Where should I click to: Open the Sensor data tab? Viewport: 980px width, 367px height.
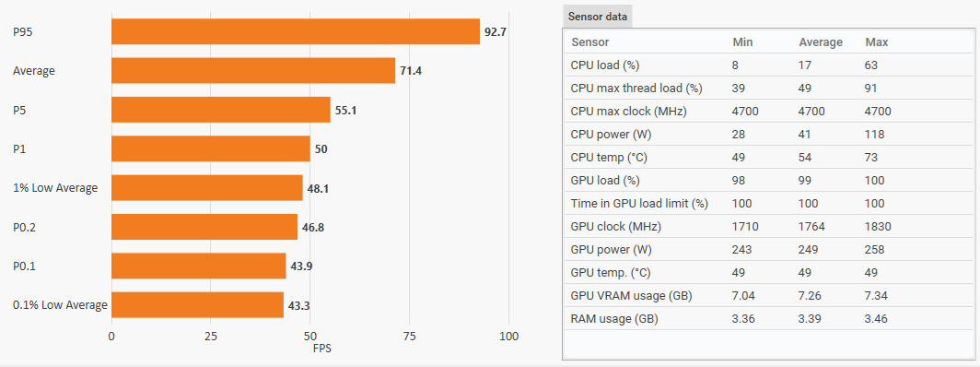tap(598, 17)
